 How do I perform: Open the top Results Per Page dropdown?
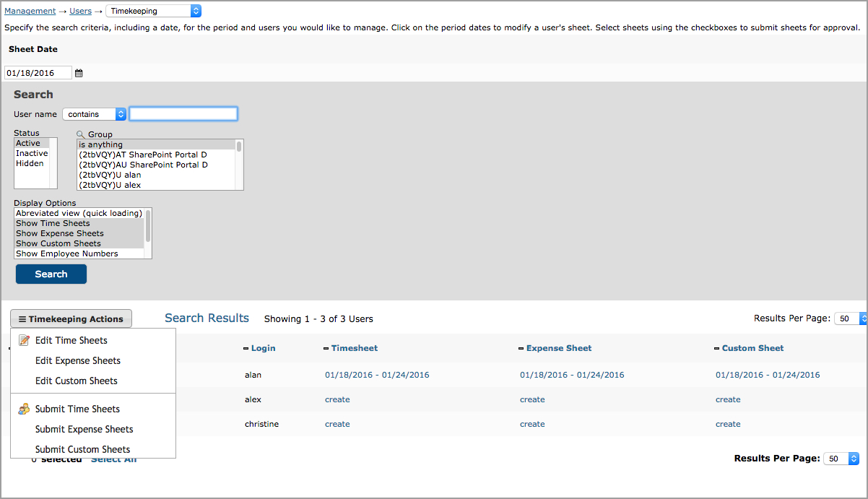point(851,318)
